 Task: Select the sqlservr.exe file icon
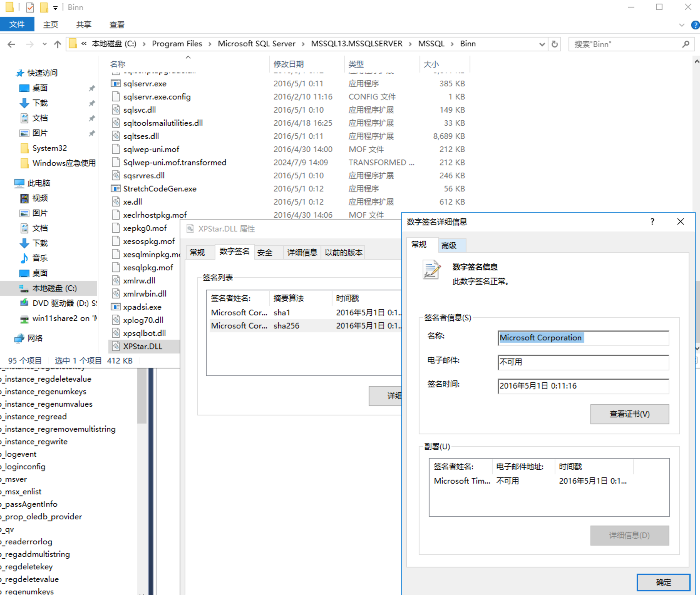116,83
